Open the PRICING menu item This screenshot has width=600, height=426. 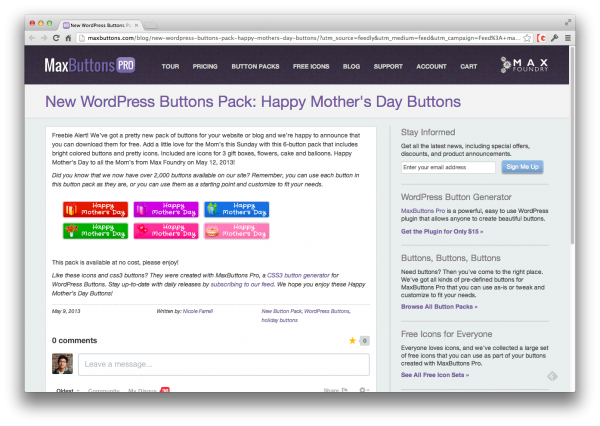[205, 67]
